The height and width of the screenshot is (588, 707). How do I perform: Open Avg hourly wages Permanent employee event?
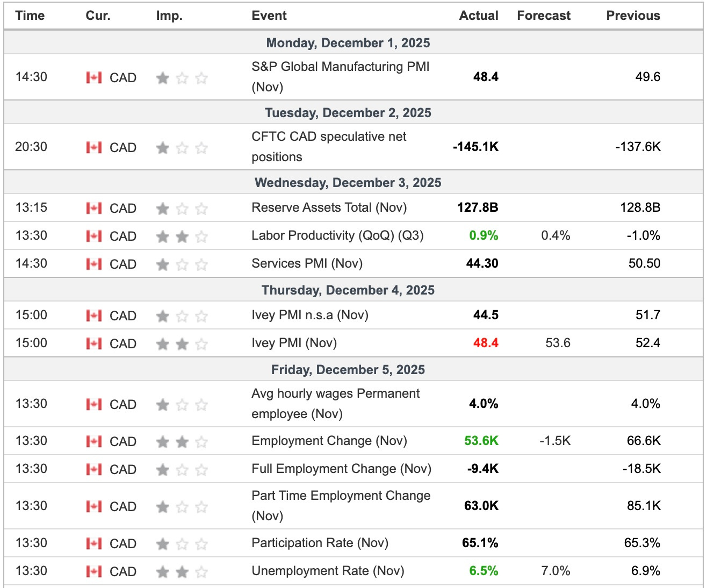click(336, 404)
